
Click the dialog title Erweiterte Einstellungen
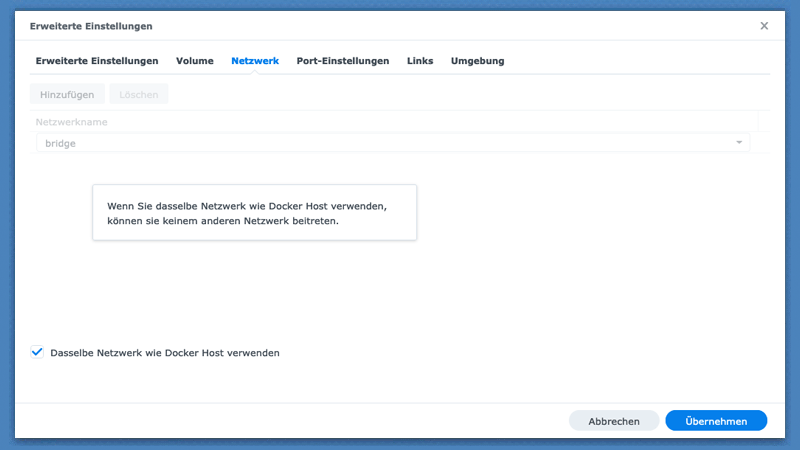[91, 26]
